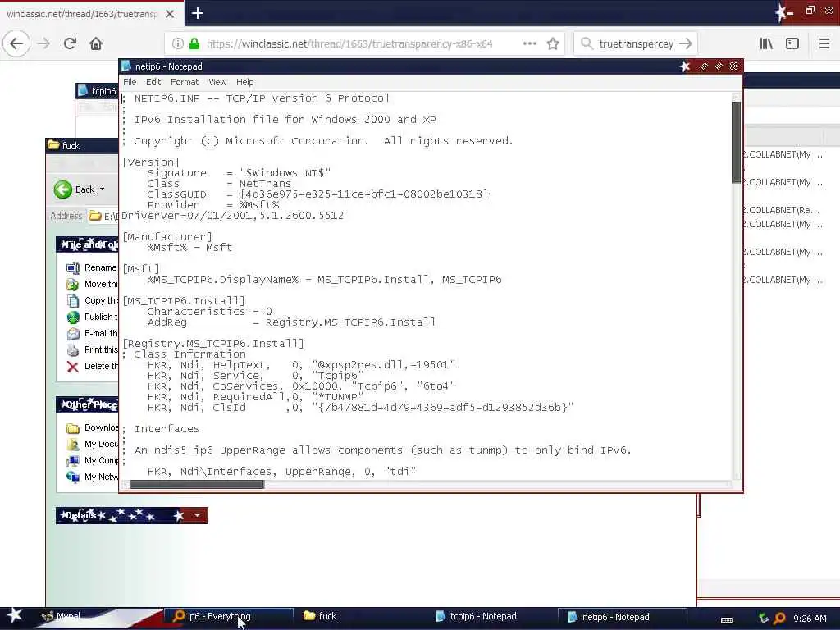Open page actions three-dot menu
The image size is (840, 630).
point(529,44)
